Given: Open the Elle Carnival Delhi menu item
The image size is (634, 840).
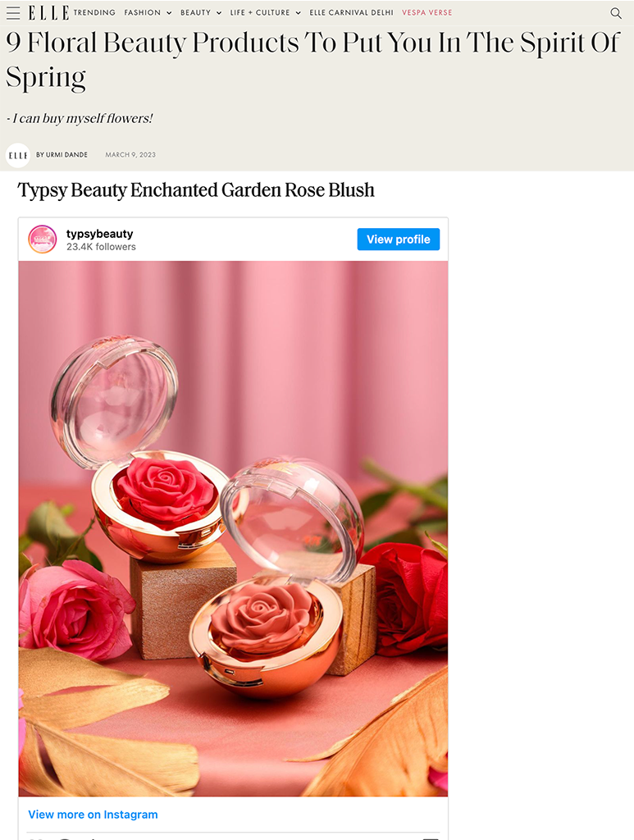Looking at the screenshot, I should [x=351, y=12].
